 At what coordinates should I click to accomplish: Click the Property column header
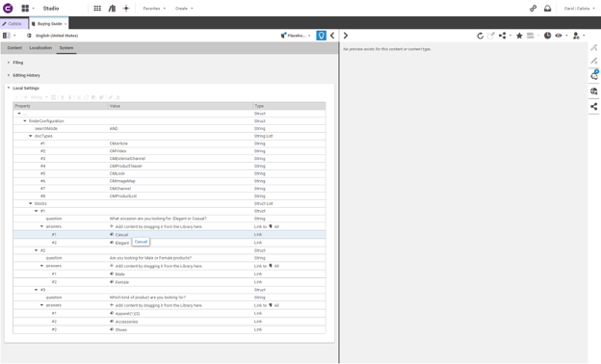point(61,106)
